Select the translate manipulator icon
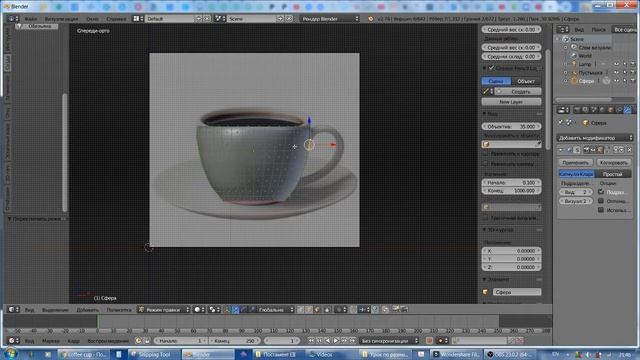This screenshot has width=640, height=360. [236, 310]
